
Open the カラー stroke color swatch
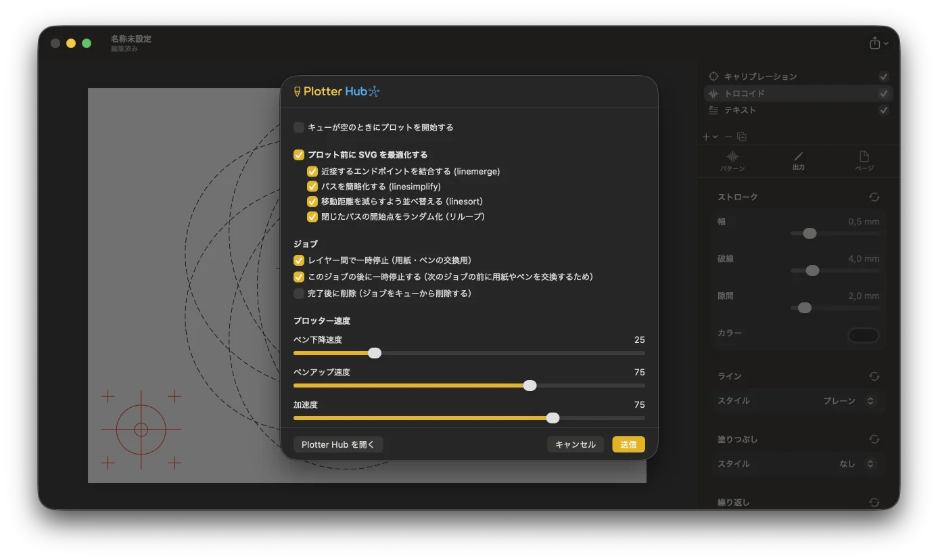coord(864,335)
